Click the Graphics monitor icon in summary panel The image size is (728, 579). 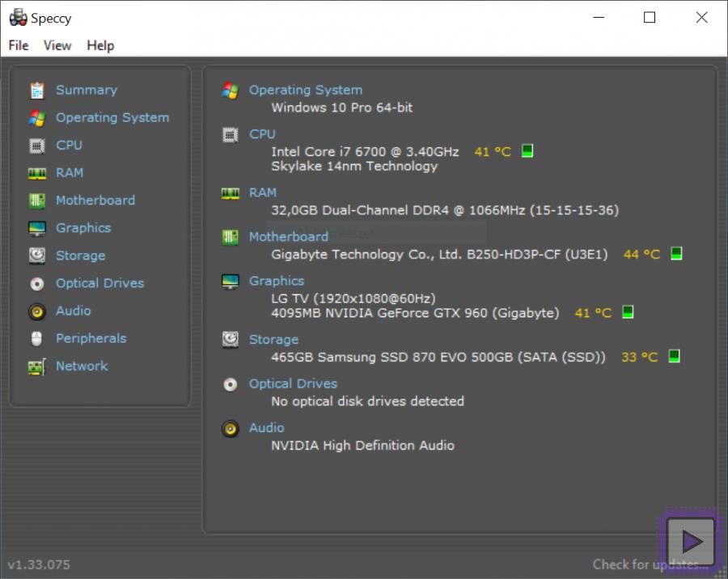tap(231, 281)
